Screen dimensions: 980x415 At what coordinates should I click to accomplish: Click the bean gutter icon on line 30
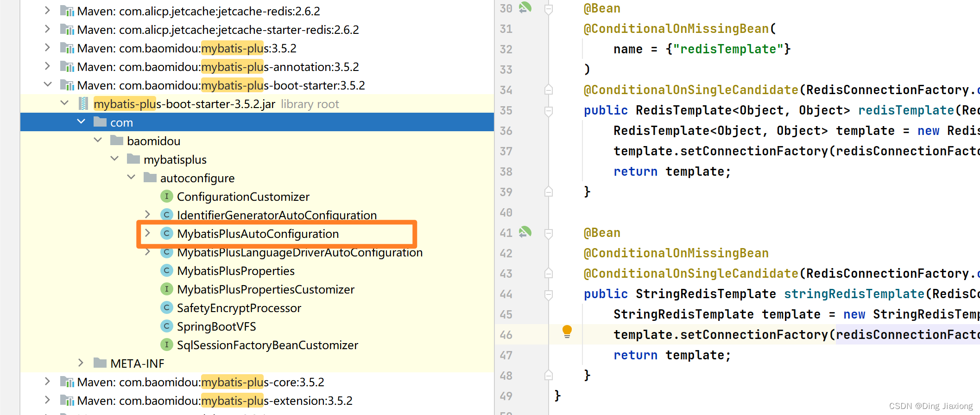525,7
